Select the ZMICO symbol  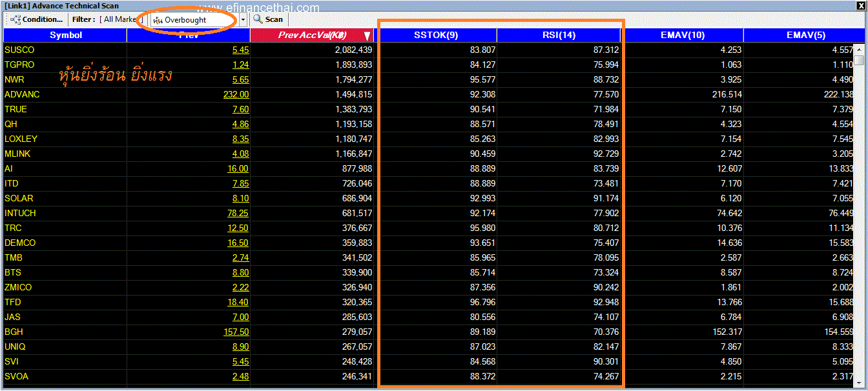[18, 287]
